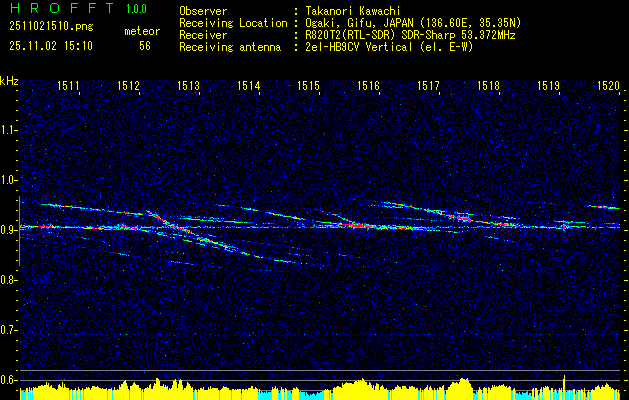This screenshot has height=400, width=629.
Task: Select the filename 2511021510.png
Action: click(51, 27)
